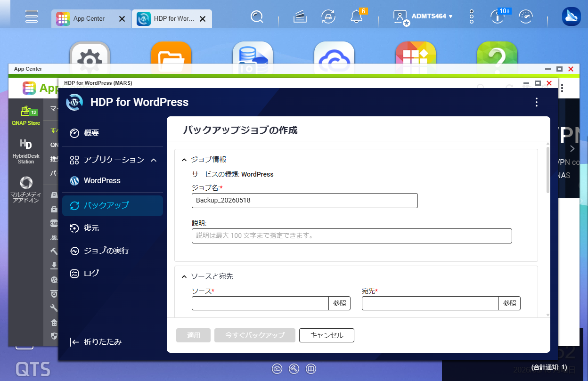Click the 適用 apply button
This screenshot has height=381, width=588.
tap(194, 335)
